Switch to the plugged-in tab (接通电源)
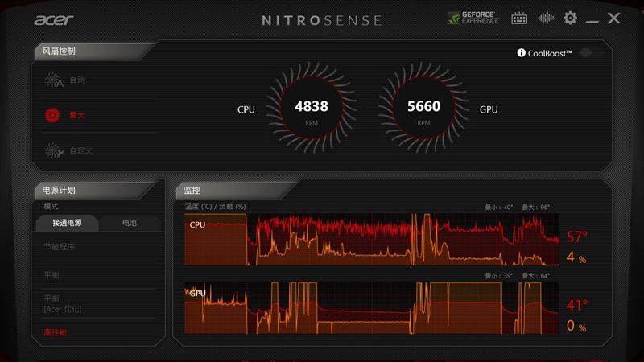Screen dimensions: 644x362 [67, 223]
